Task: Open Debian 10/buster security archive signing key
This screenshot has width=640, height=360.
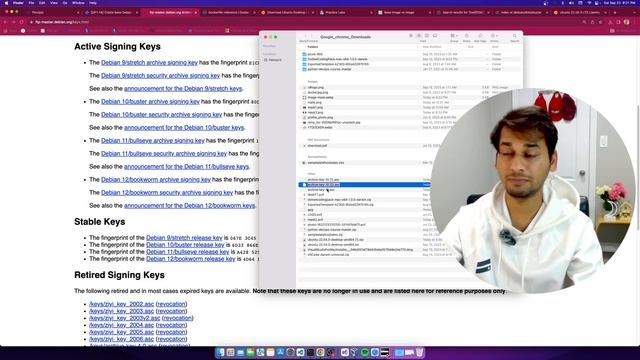Action: point(162,115)
